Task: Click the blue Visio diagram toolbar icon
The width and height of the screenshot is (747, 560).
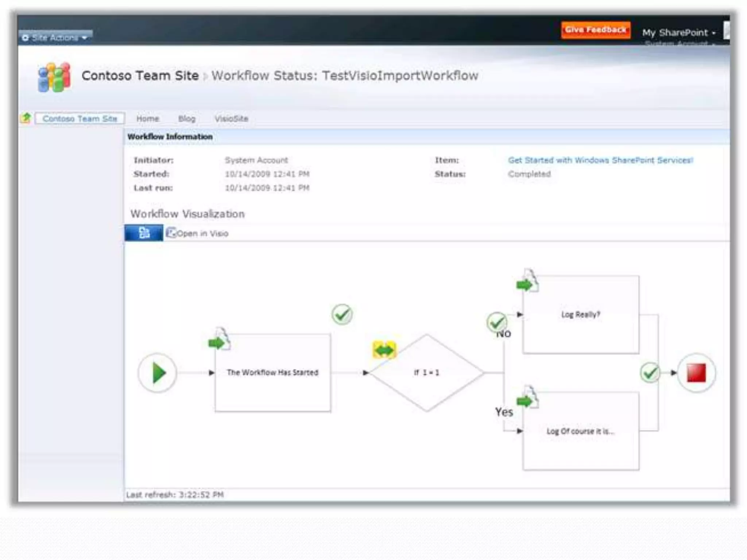Action: [x=144, y=233]
